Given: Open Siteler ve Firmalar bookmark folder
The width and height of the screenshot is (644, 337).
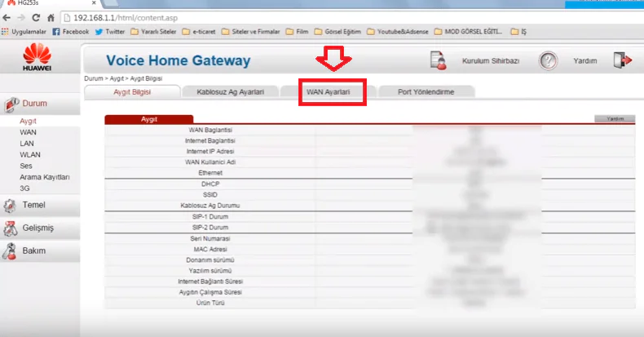Looking at the screenshot, I should coord(250,32).
